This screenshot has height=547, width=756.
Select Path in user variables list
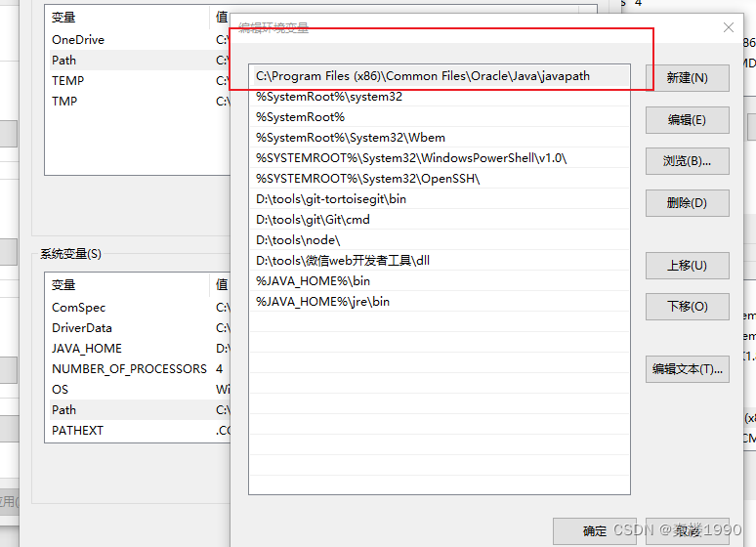[138, 61]
